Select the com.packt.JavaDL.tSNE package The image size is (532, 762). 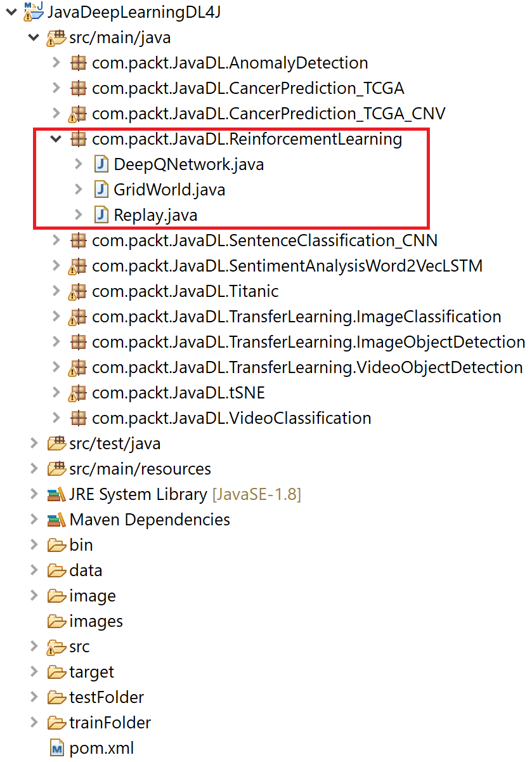pyautogui.click(x=178, y=393)
